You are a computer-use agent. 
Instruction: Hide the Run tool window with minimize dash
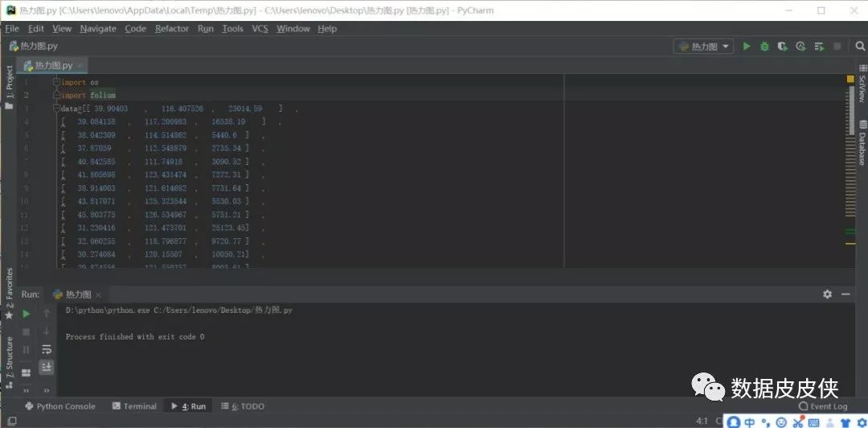tap(845, 294)
